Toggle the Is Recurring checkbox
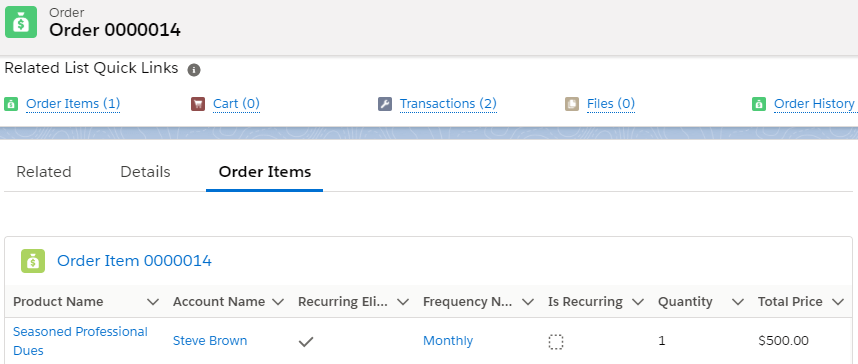The image size is (858, 364). tap(556, 342)
